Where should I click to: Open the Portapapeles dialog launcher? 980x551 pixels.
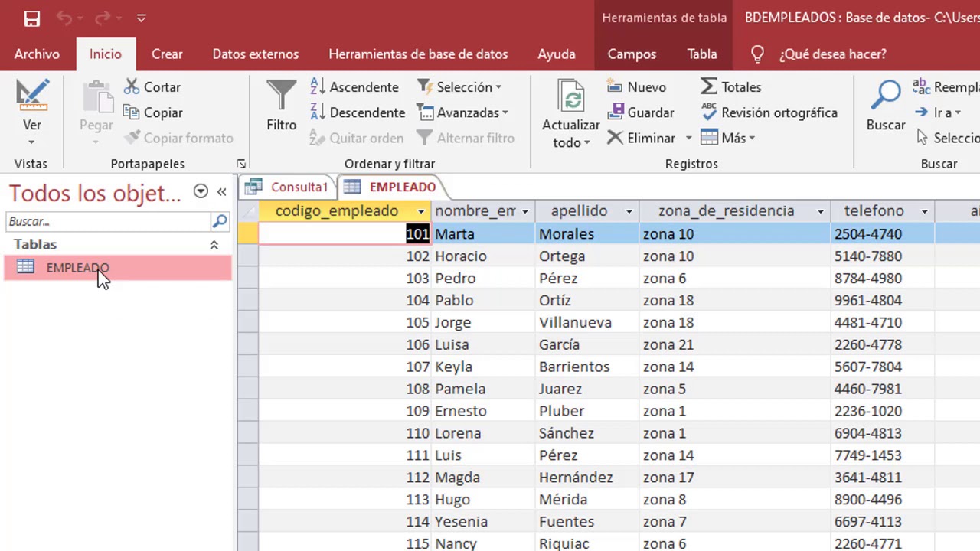241,164
